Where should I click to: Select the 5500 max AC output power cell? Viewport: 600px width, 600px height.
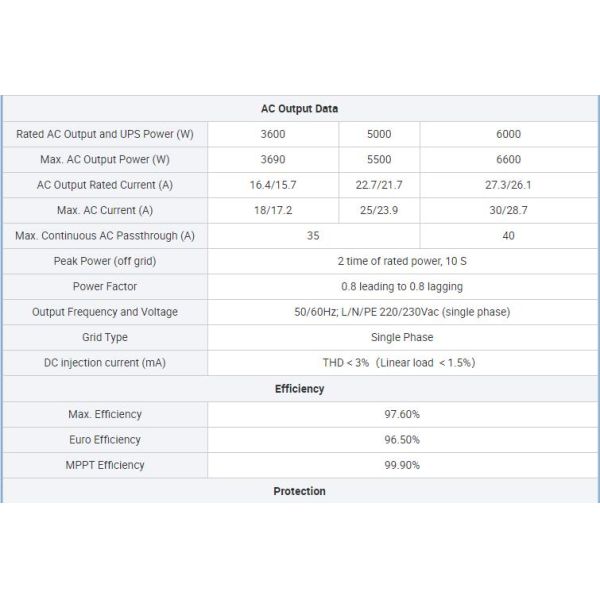379,159
